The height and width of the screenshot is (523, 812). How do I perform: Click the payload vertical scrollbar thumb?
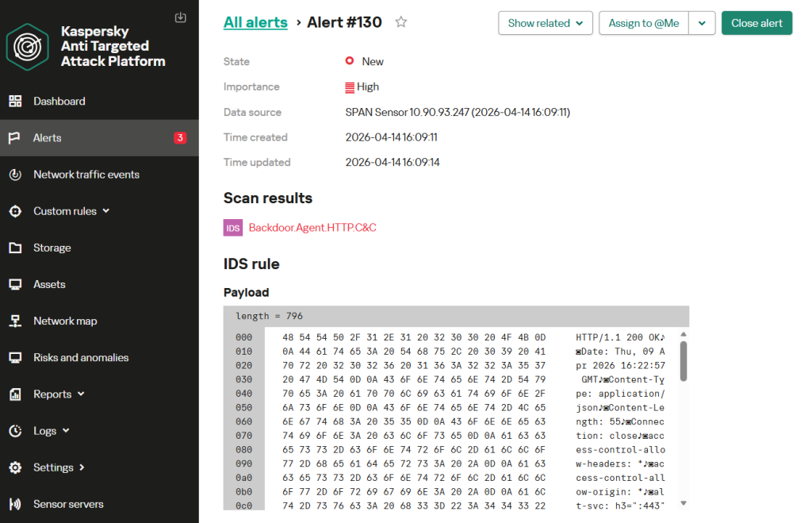[684, 361]
